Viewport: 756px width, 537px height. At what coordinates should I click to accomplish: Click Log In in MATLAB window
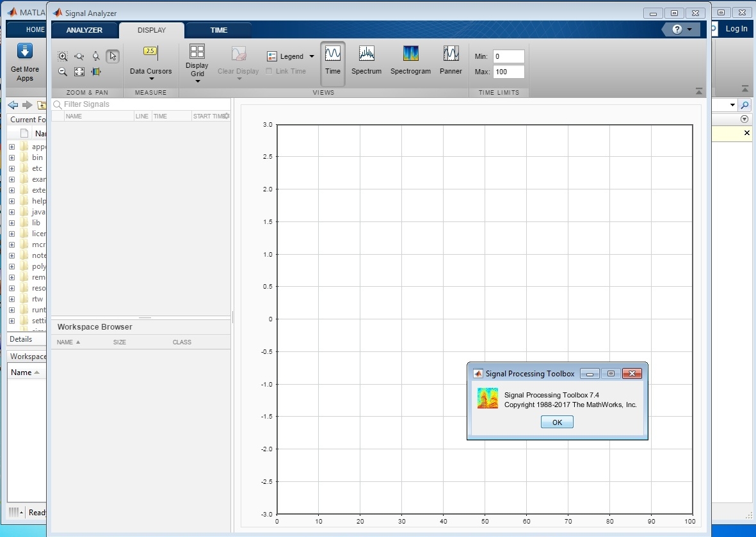click(736, 28)
